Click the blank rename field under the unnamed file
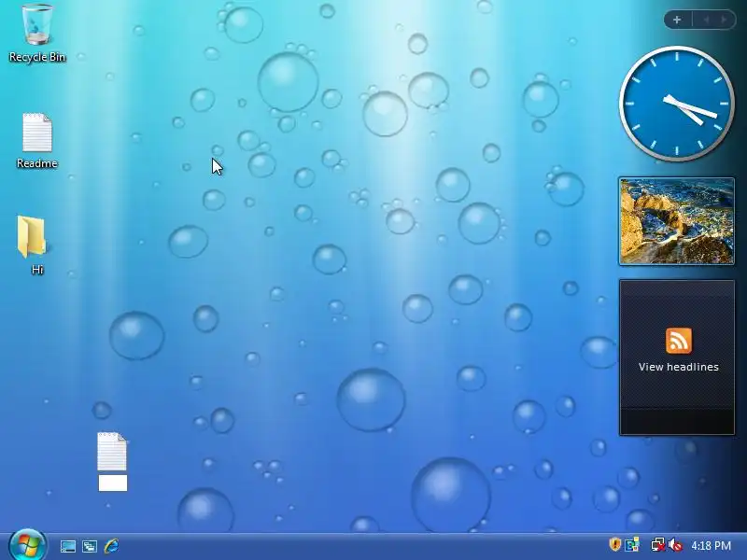The image size is (747, 560). point(113,483)
